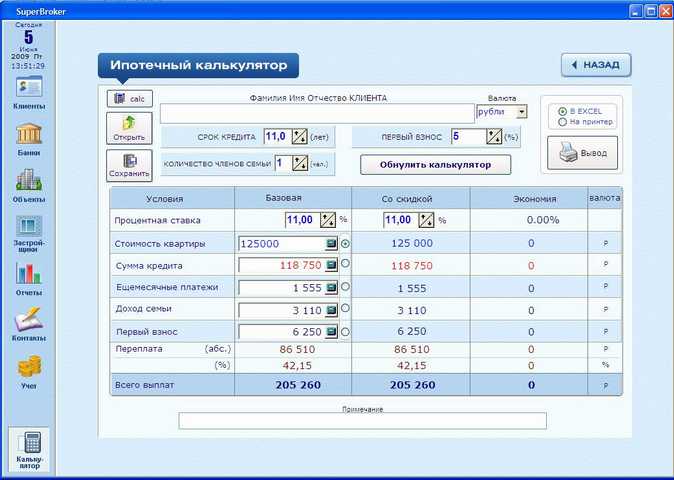Adjust Со скидкой процентная ставка stepper
Screen dimensions: 674x480
coord(426,220)
